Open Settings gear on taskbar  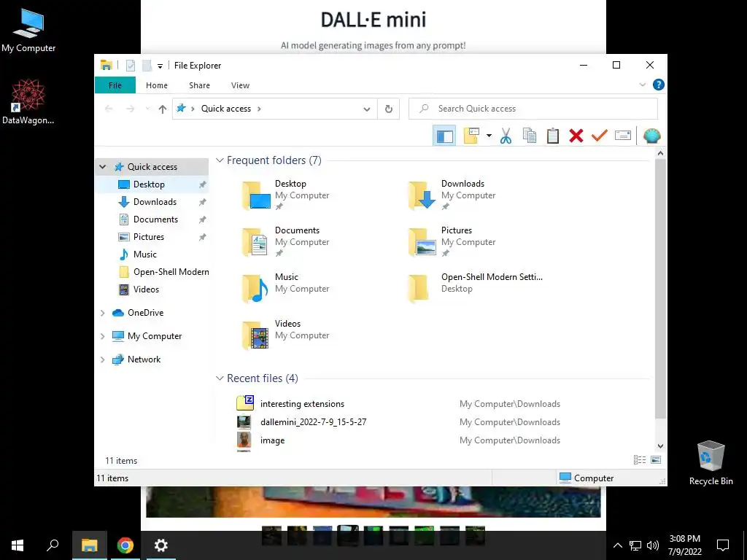(161, 545)
